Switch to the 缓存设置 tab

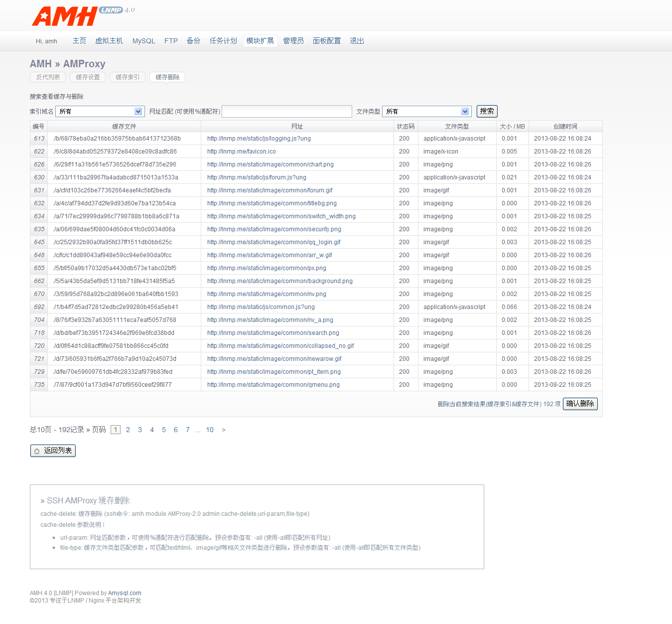tap(88, 77)
